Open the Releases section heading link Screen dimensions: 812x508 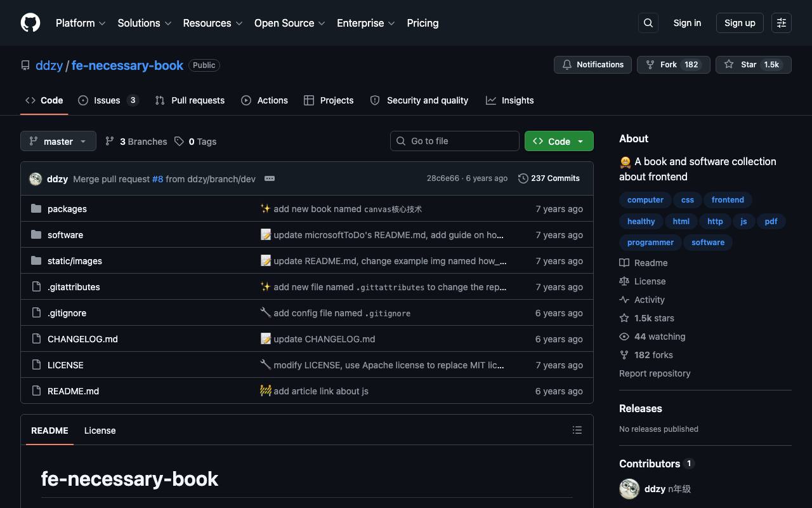(x=641, y=408)
